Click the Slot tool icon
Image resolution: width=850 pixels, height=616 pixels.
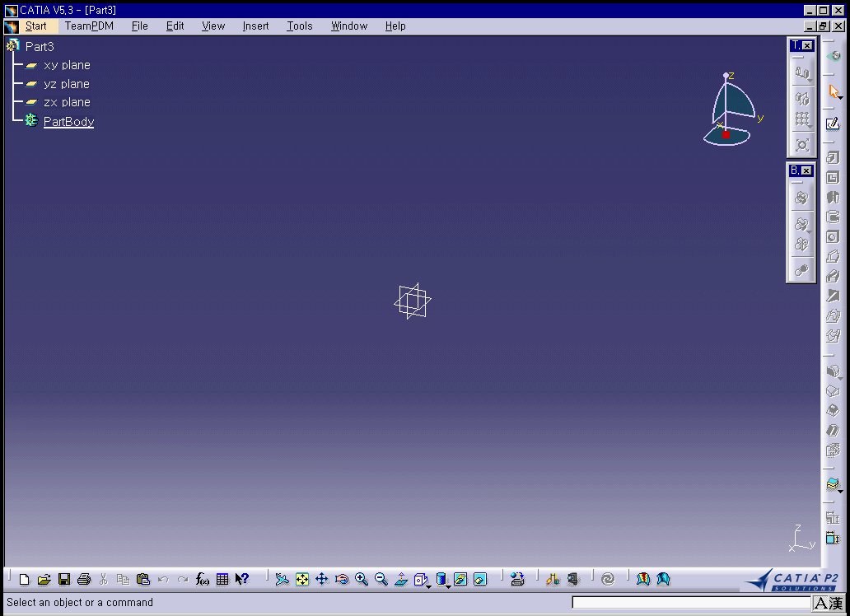tap(833, 276)
